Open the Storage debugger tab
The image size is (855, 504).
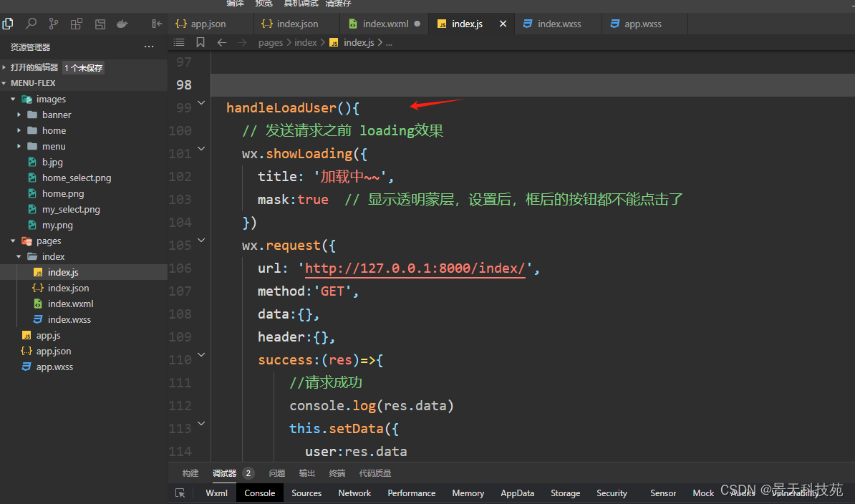coord(566,493)
